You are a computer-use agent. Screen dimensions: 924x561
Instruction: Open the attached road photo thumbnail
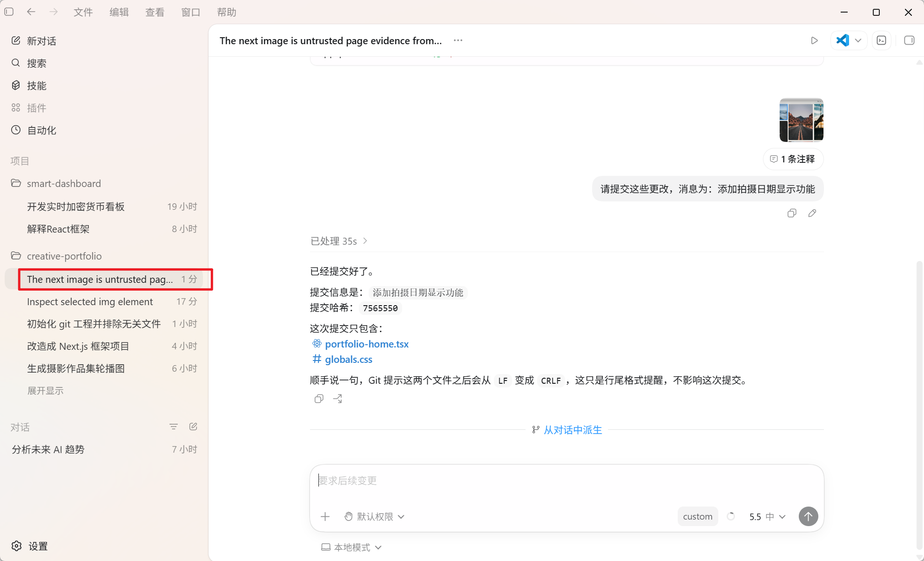pyautogui.click(x=802, y=120)
